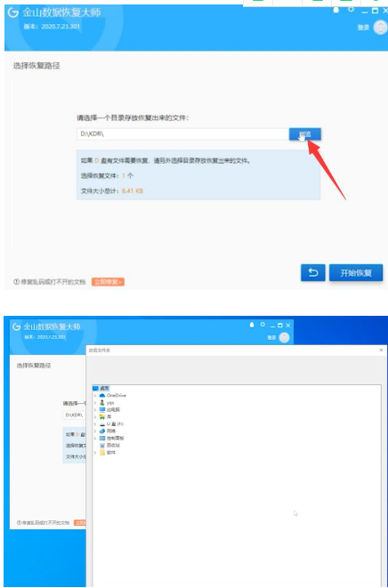Viewport: 388px width, 588px height.
Task: Open the settings gear in bottom window
Action: pyautogui.click(x=263, y=325)
